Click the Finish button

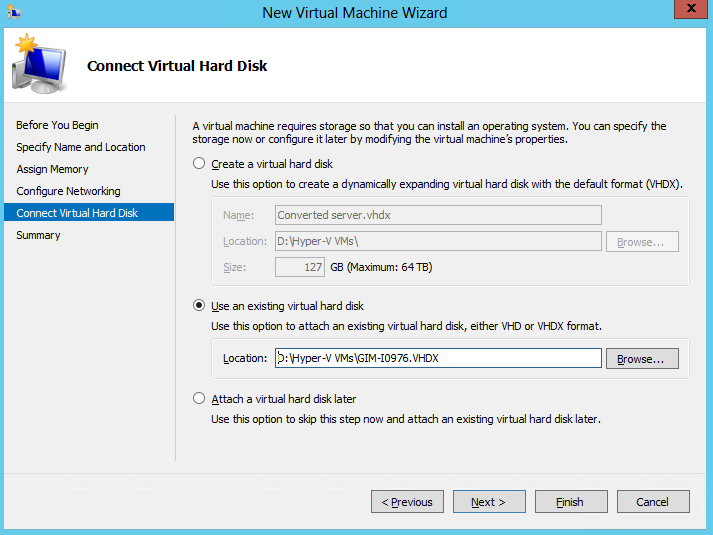click(x=571, y=501)
